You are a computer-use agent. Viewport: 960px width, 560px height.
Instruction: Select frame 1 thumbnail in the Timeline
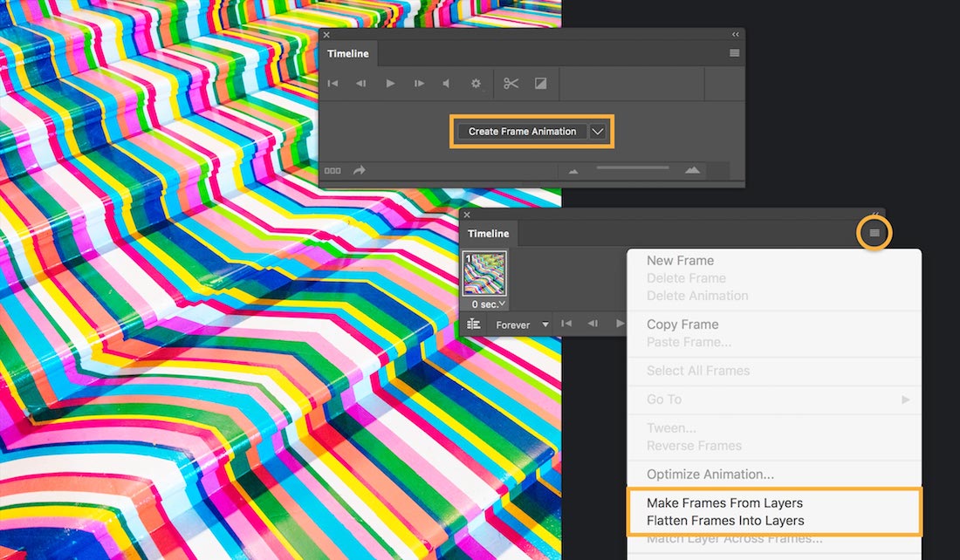tap(484, 274)
